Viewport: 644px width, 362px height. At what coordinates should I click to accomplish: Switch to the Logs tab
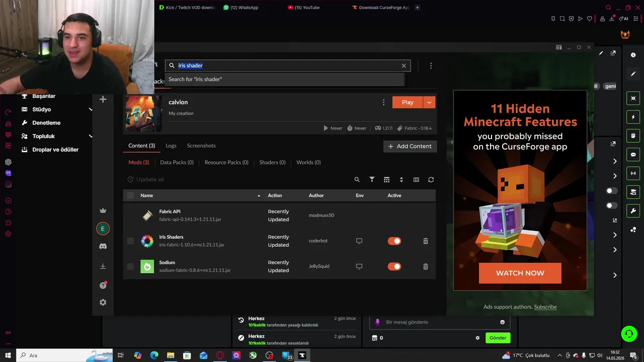pyautogui.click(x=171, y=146)
